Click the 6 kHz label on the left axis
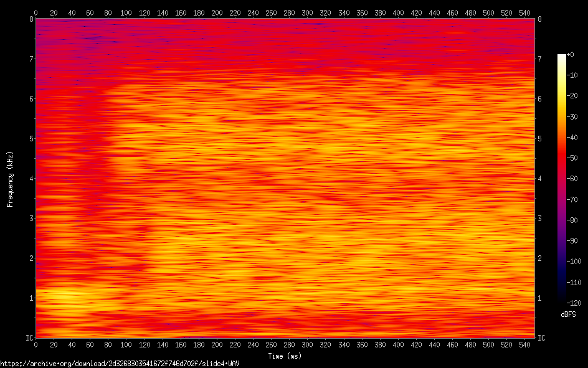The width and height of the screenshot is (588, 368). (30, 98)
